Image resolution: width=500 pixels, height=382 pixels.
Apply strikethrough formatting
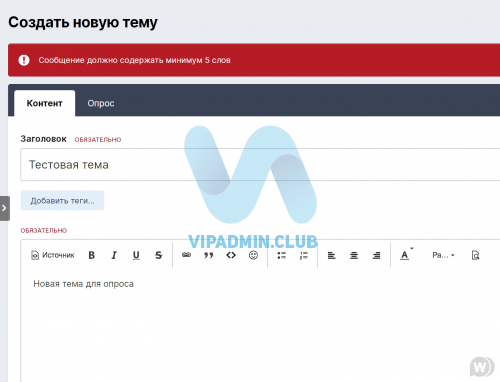click(x=159, y=255)
